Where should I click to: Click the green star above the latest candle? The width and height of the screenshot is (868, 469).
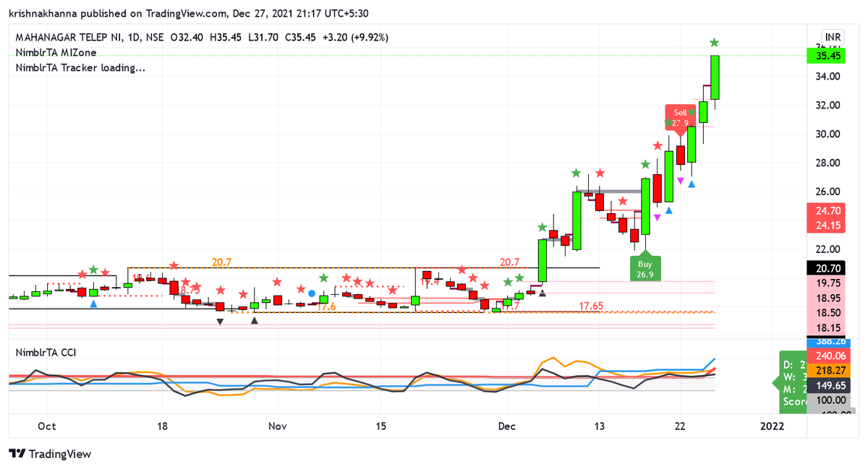[714, 43]
